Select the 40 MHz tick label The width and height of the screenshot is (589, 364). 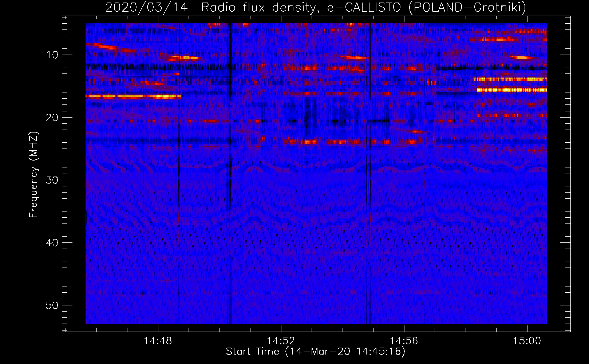coord(52,243)
